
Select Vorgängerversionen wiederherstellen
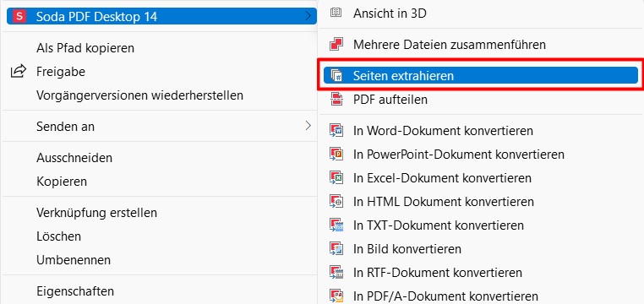[x=139, y=95]
